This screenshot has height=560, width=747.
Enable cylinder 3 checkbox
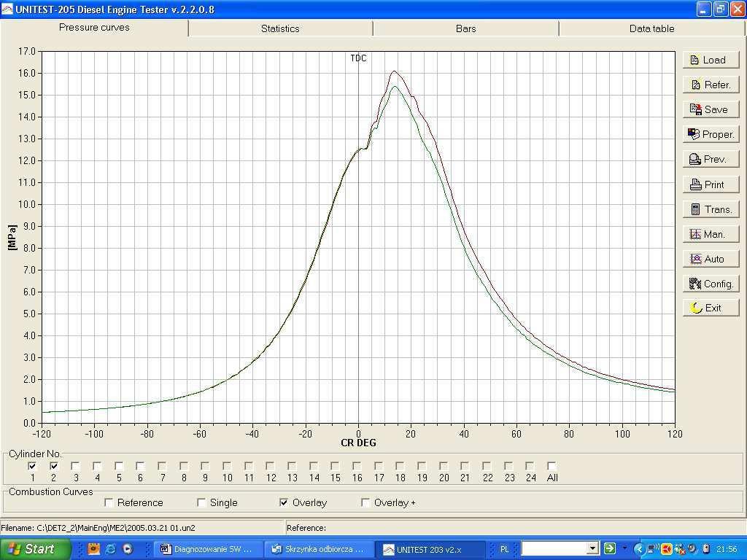click(x=75, y=466)
